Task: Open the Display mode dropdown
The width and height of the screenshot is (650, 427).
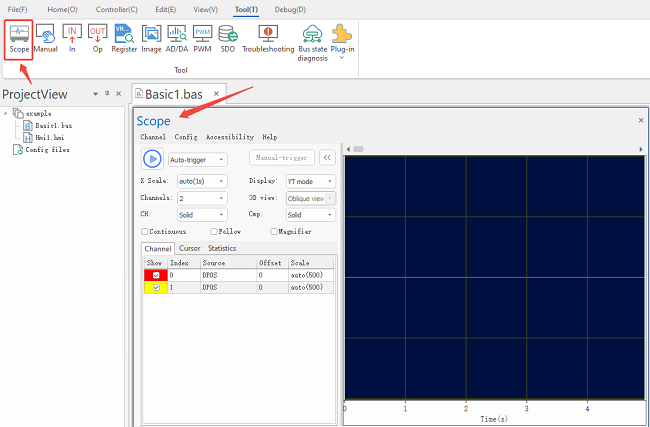Action: tap(311, 181)
